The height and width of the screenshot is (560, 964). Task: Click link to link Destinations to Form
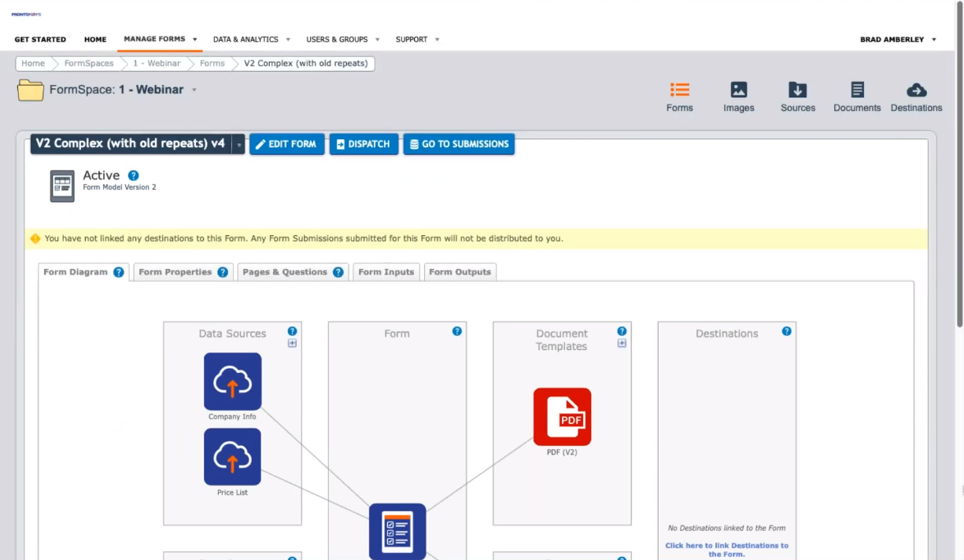pos(726,549)
